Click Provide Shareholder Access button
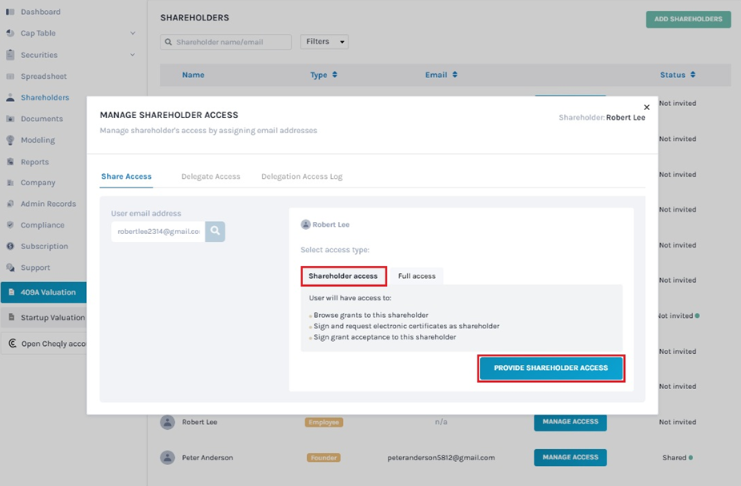The image size is (741, 486). point(551,368)
